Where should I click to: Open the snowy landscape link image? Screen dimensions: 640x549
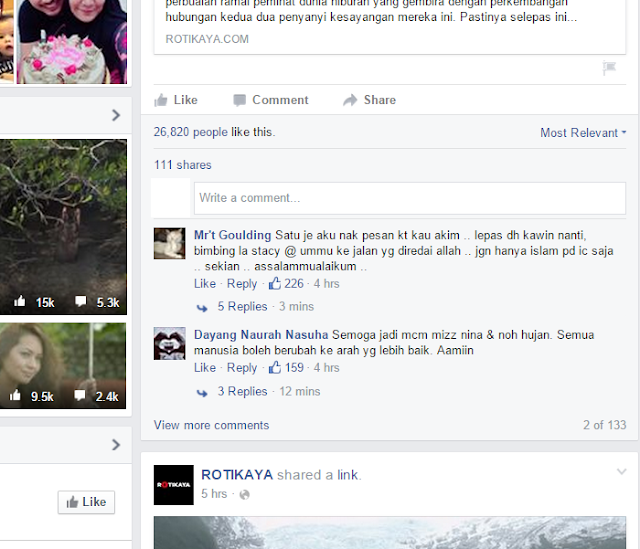click(x=389, y=533)
